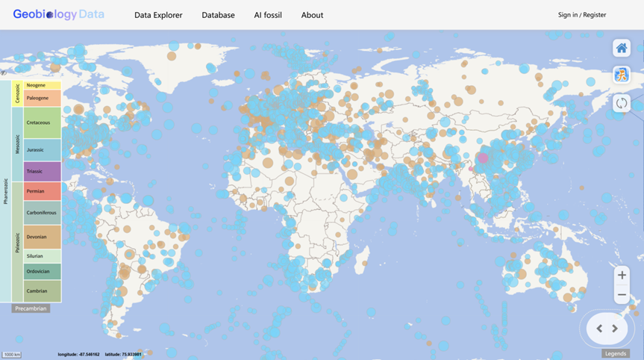This screenshot has height=360, width=644.
Task: Open the About page
Action: (312, 15)
